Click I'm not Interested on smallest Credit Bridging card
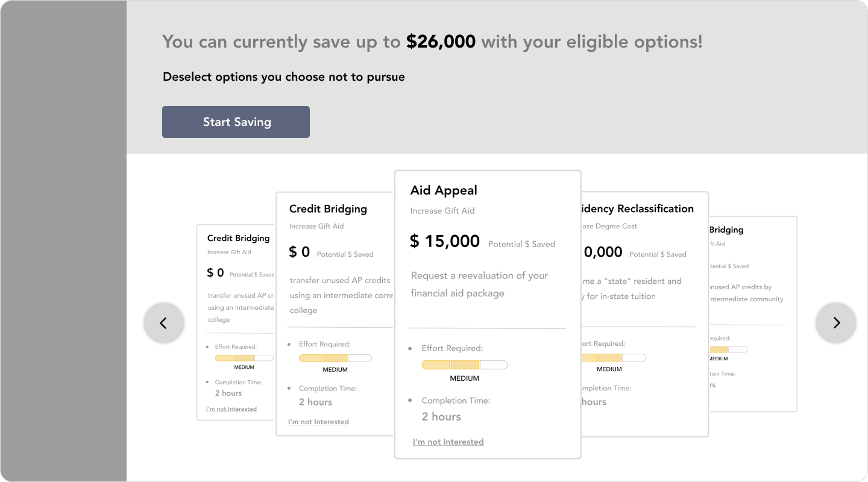 pyautogui.click(x=231, y=408)
